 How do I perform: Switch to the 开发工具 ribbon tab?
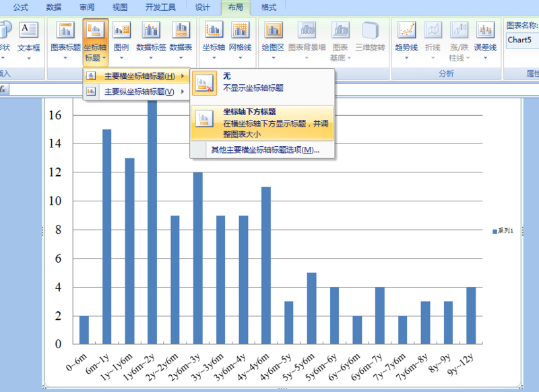(x=160, y=7)
